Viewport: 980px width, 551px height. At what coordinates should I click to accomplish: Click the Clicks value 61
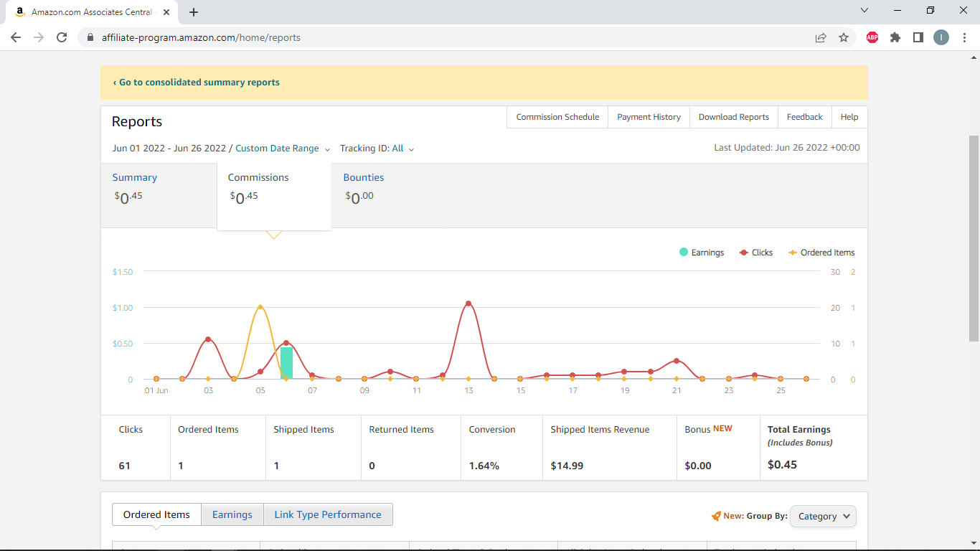coord(125,466)
